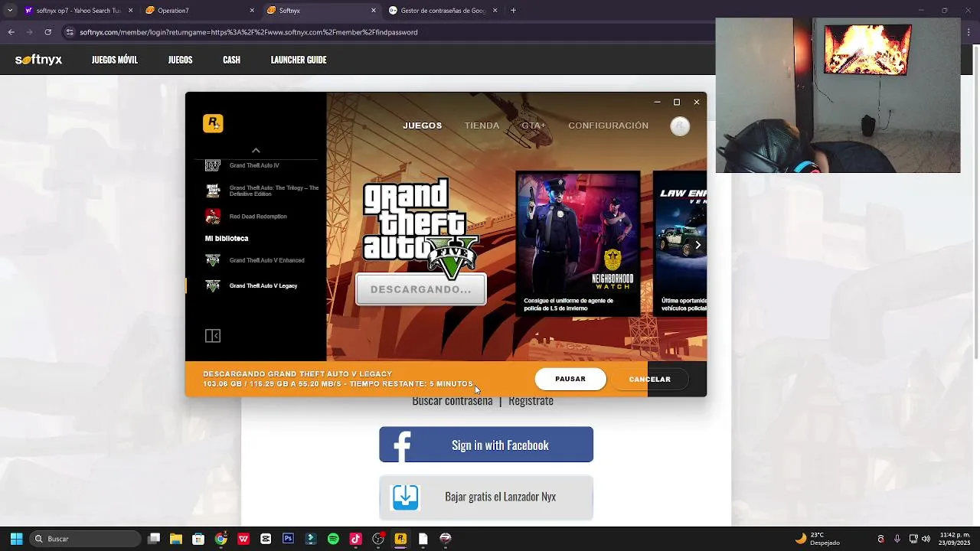980x551 pixels.
Task: Switch to the Operation7 browser tab
Action: point(199,11)
